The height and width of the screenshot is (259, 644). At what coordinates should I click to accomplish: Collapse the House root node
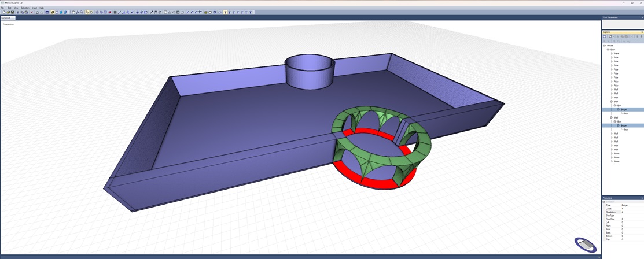(605, 46)
